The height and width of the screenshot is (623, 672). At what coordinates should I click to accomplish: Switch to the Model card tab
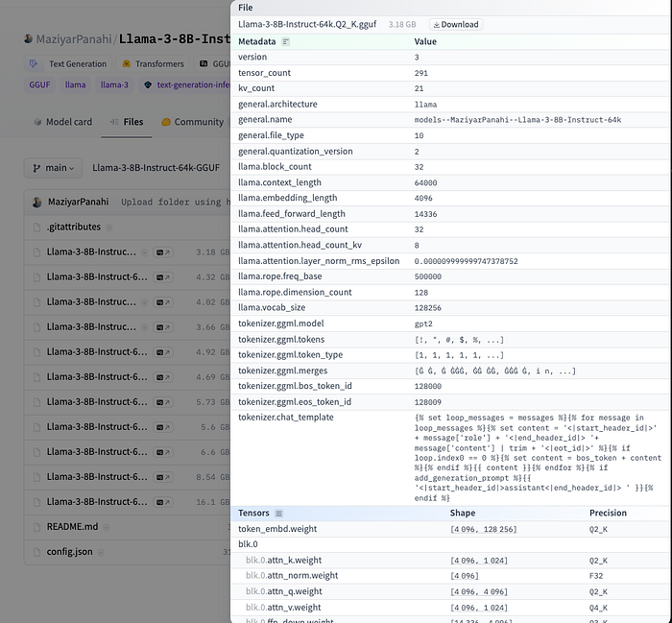pos(63,122)
